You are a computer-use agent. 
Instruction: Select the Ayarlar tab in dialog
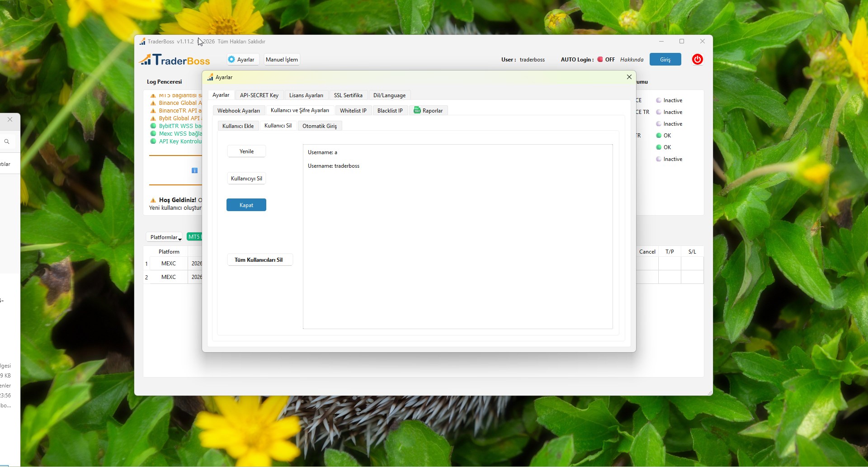point(221,95)
